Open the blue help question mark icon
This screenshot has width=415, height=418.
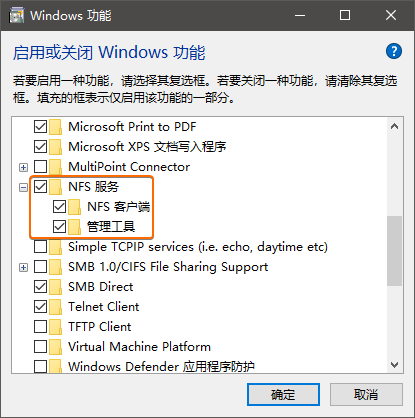pyautogui.click(x=394, y=51)
